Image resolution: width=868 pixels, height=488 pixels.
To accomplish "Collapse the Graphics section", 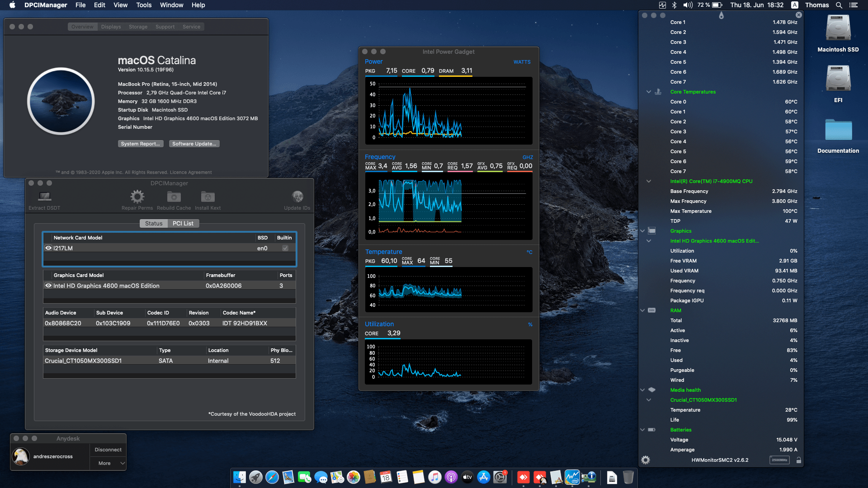I will click(x=642, y=231).
